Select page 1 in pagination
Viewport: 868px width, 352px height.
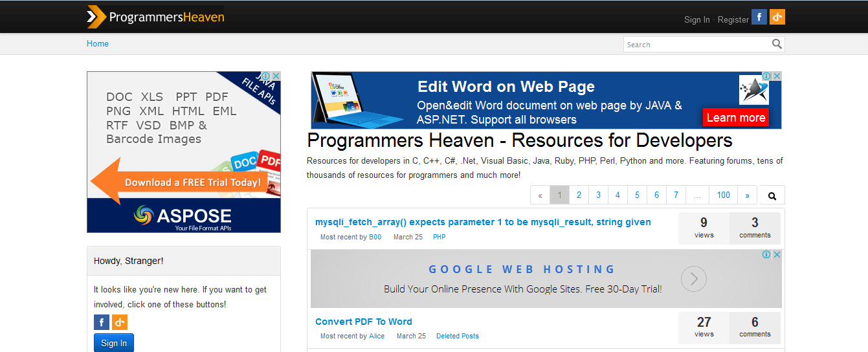[559, 195]
